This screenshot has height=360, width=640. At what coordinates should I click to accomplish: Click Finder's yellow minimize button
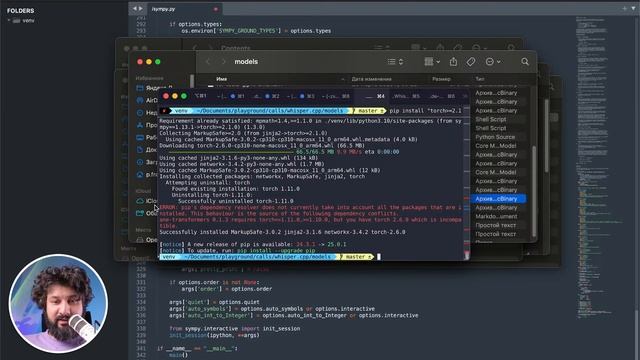point(149,62)
